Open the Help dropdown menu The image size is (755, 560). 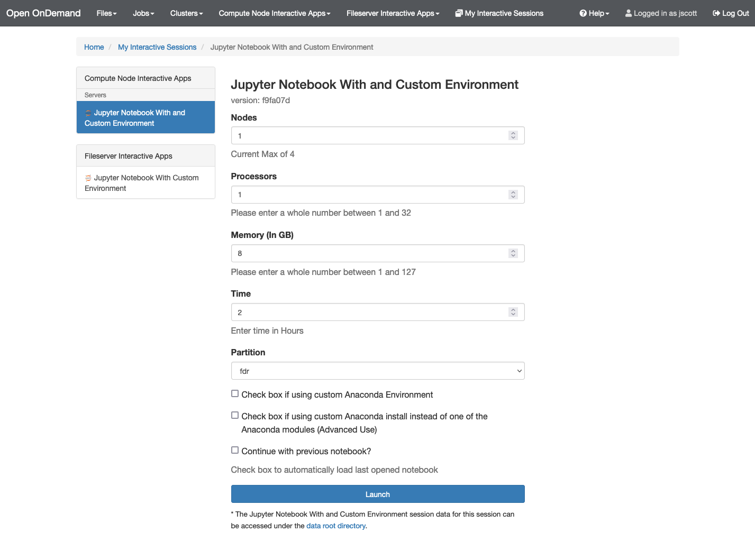[x=595, y=13]
